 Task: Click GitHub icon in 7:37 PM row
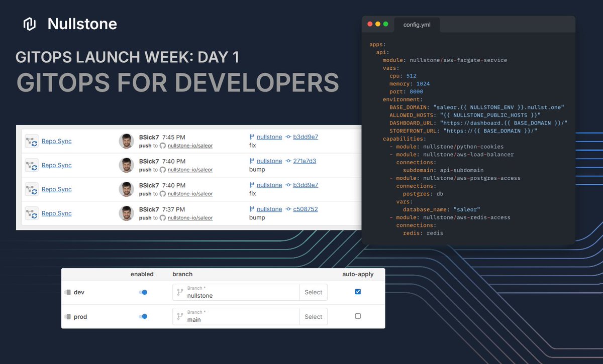tap(163, 218)
